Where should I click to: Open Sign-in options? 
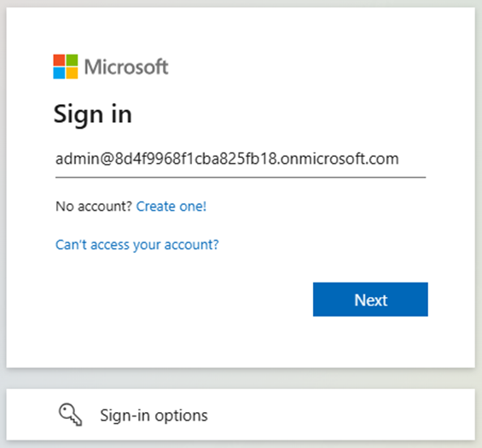[x=241, y=415]
